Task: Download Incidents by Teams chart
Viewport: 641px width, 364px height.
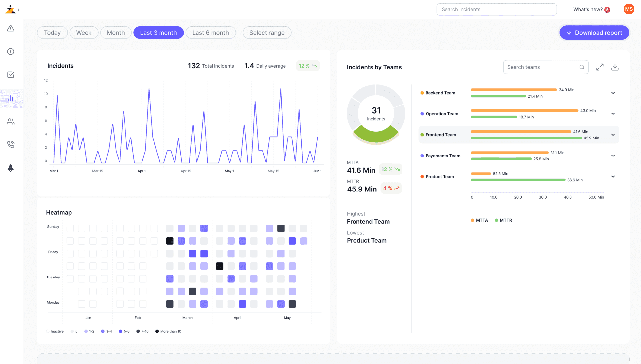Action: (615, 67)
